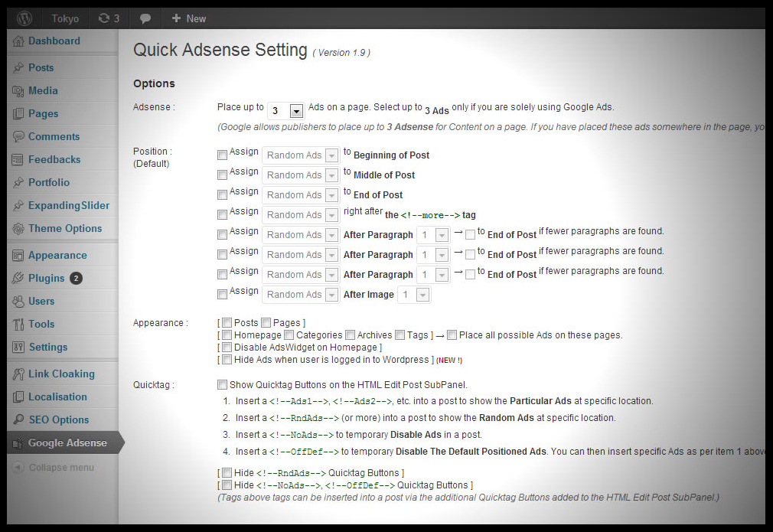Open the comments bubble icon in admin bar
Screen dimensions: 773x532
click(145, 18)
